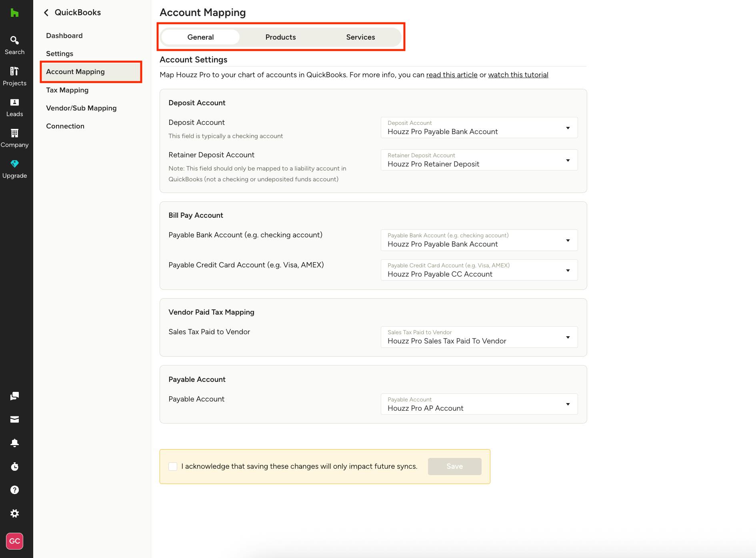
Task: Open Vendor/Sub Mapping in the menu
Action: (x=81, y=108)
